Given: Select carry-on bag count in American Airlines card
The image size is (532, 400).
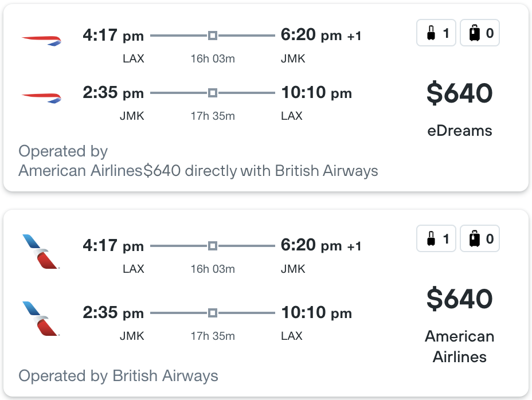Looking at the screenshot, I should coord(436,238).
